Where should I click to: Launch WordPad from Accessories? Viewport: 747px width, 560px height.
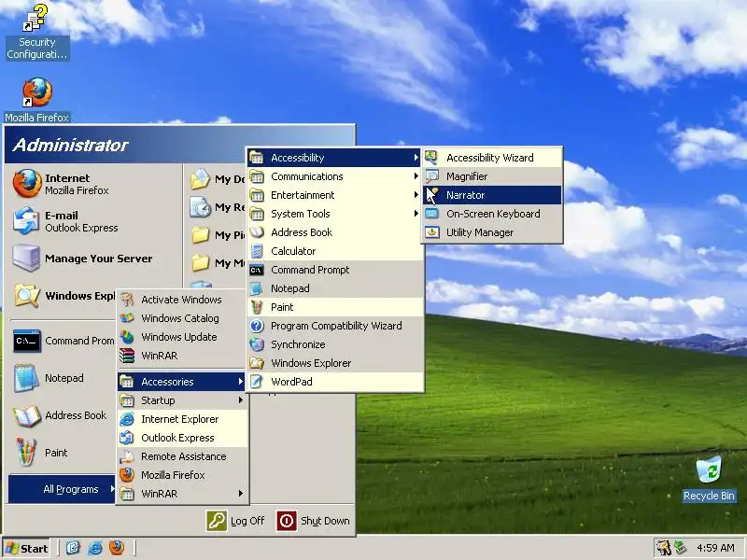click(x=334, y=382)
